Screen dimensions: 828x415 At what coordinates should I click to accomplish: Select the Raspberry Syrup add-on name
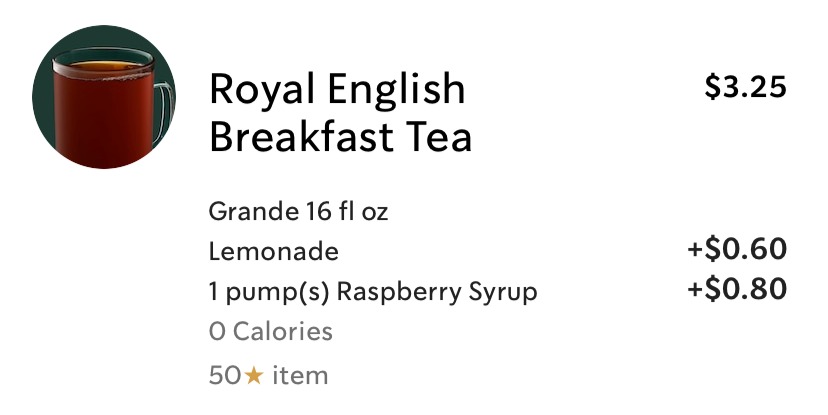coord(437,292)
